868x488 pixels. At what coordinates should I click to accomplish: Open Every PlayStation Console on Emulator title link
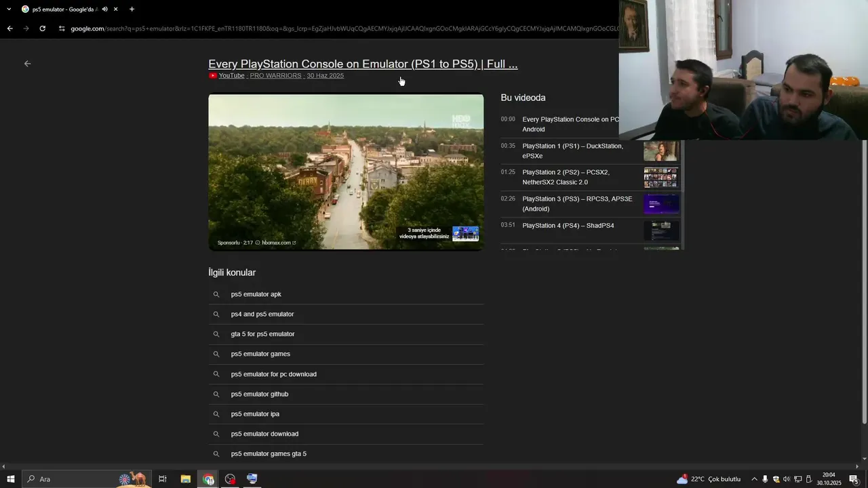pos(363,64)
